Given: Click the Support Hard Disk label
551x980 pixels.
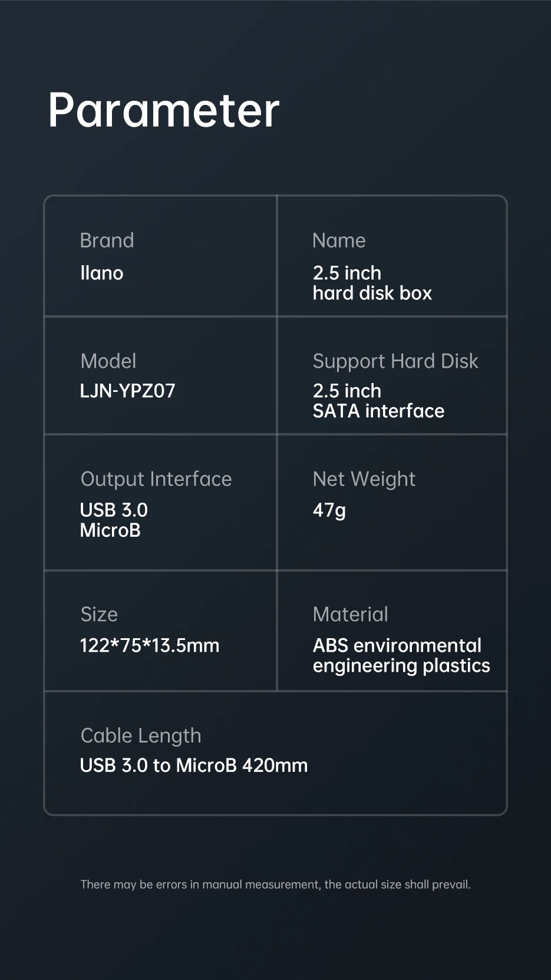Looking at the screenshot, I should (x=395, y=361).
